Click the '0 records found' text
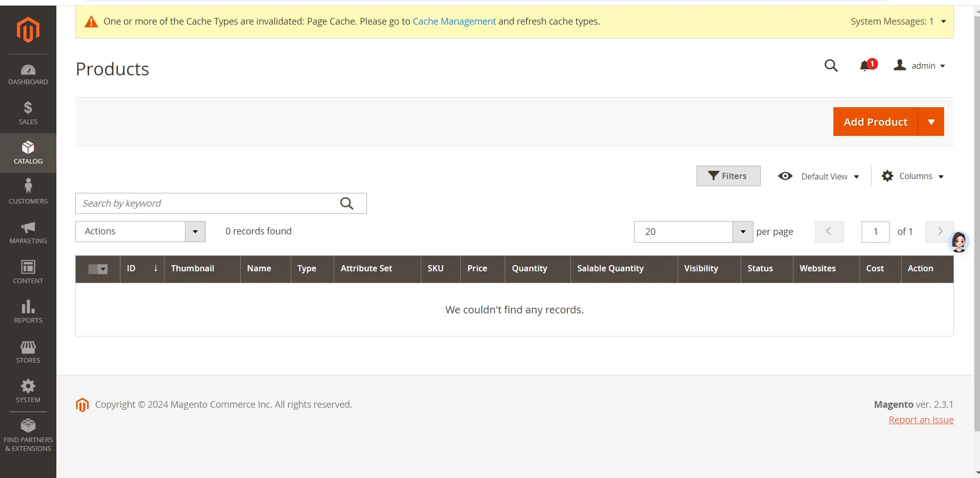 [258, 231]
